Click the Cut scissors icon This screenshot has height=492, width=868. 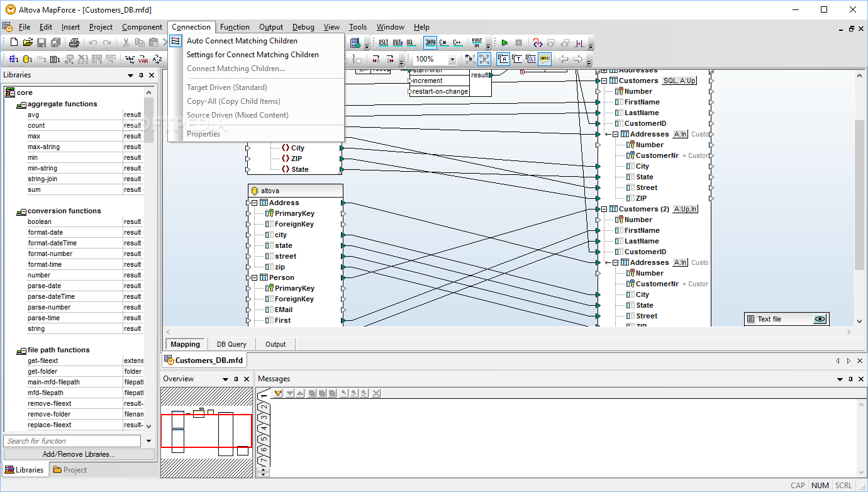[x=126, y=43]
